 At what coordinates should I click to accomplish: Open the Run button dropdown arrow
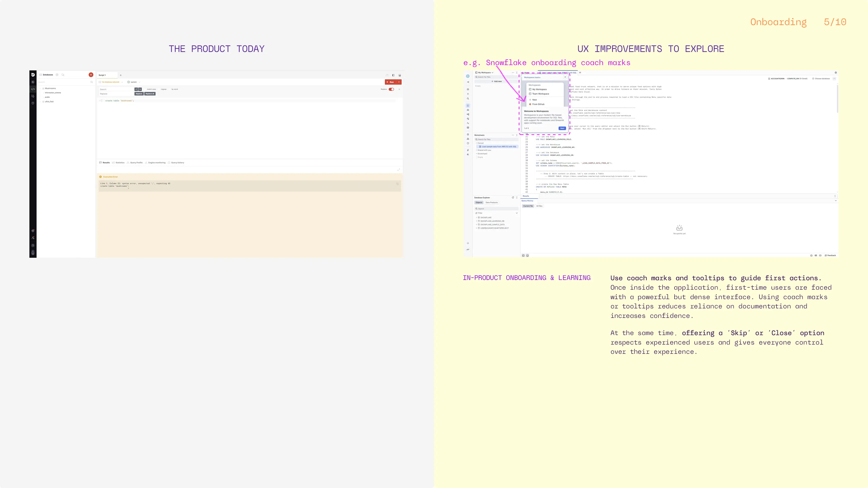tap(399, 82)
